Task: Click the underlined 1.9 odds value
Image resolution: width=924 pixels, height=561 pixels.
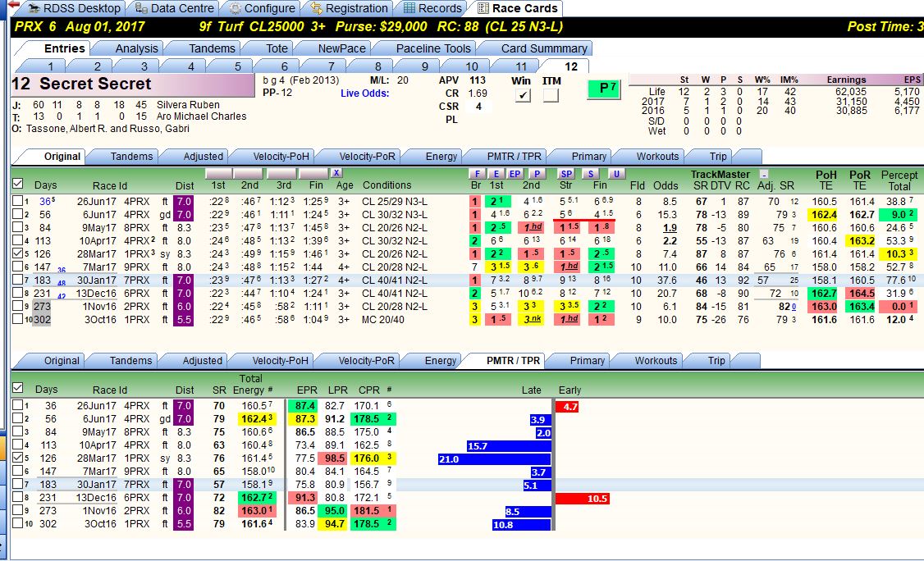Action: [x=670, y=227]
